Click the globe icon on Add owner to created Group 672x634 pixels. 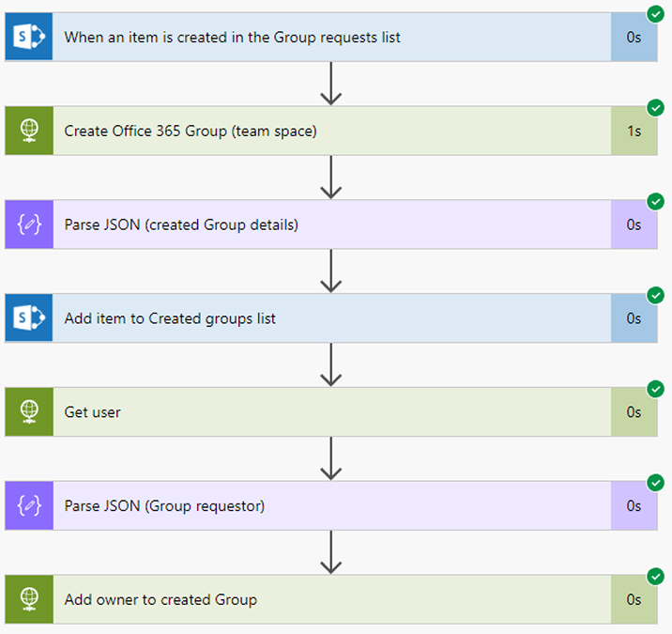point(29,599)
